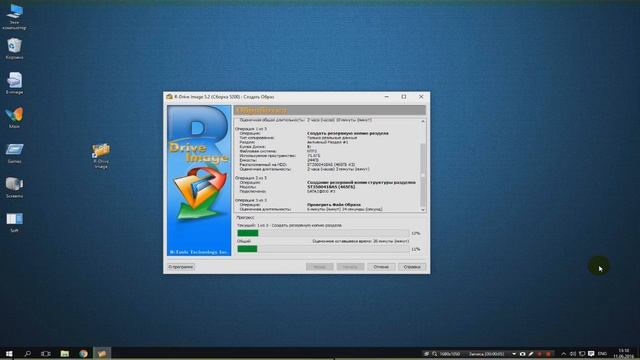Viewport: 640px width, 360px height.
Task: Open the E-image desktop shortcut
Action: click(14, 83)
